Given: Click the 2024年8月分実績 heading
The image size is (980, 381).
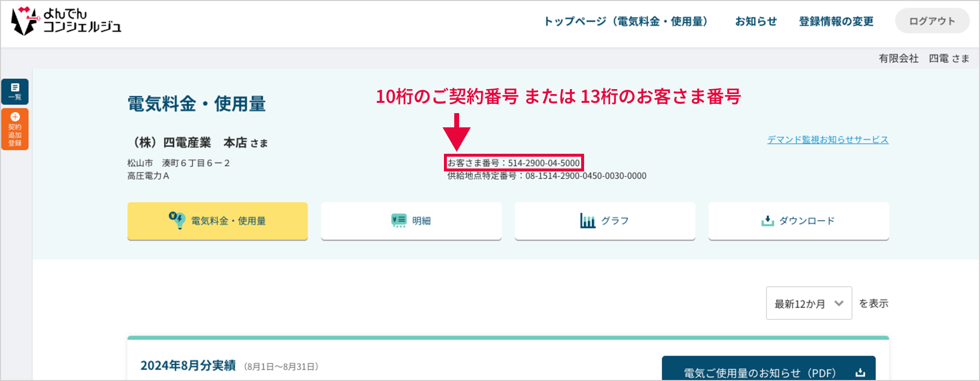Looking at the screenshot, I should (188, 366).
